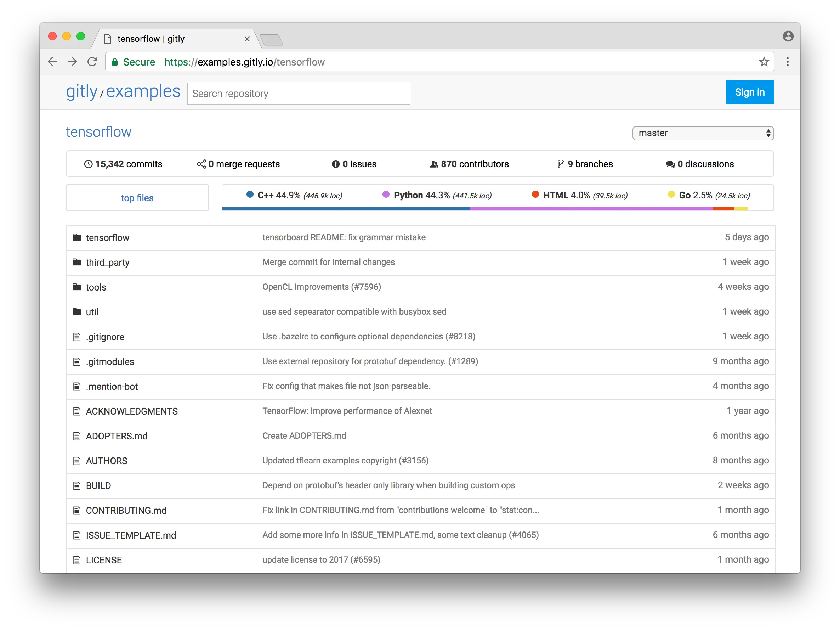Click the tensorflow folder icon
This screenshot has height=630, width=840.
[x=77, y=237]
